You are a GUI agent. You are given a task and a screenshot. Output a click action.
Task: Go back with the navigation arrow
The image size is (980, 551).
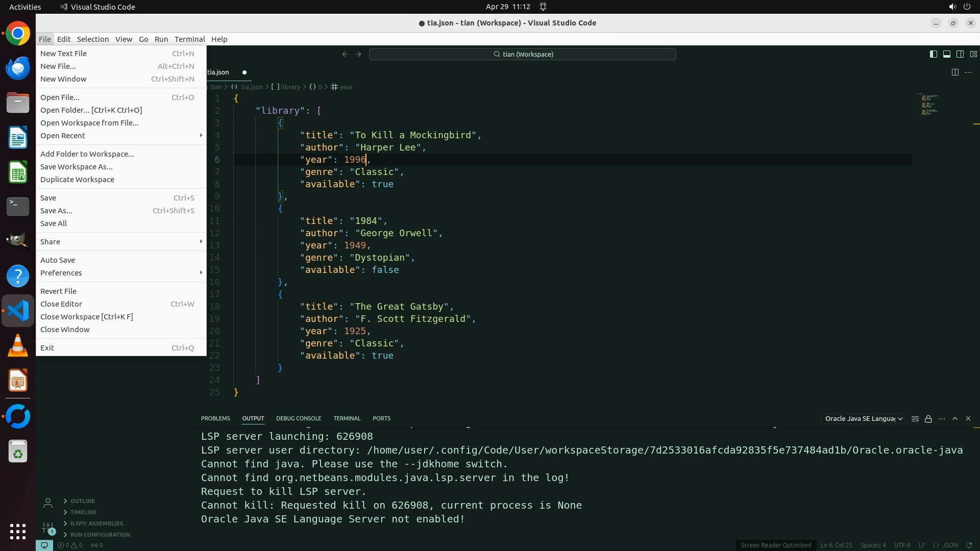click(x=345, y=54)
